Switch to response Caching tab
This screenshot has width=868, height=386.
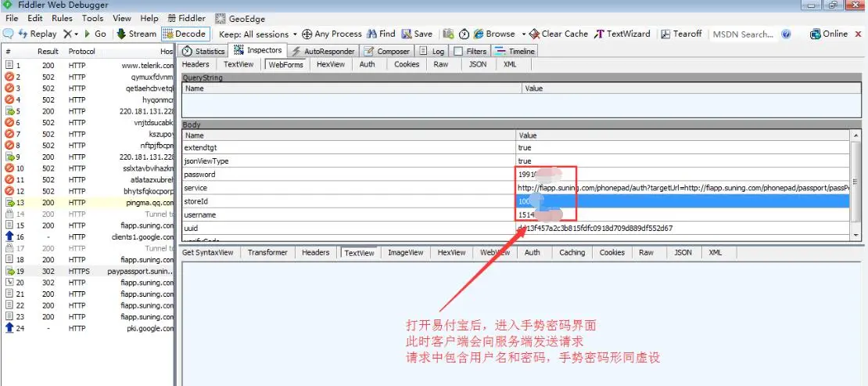(x=572, y=252)
